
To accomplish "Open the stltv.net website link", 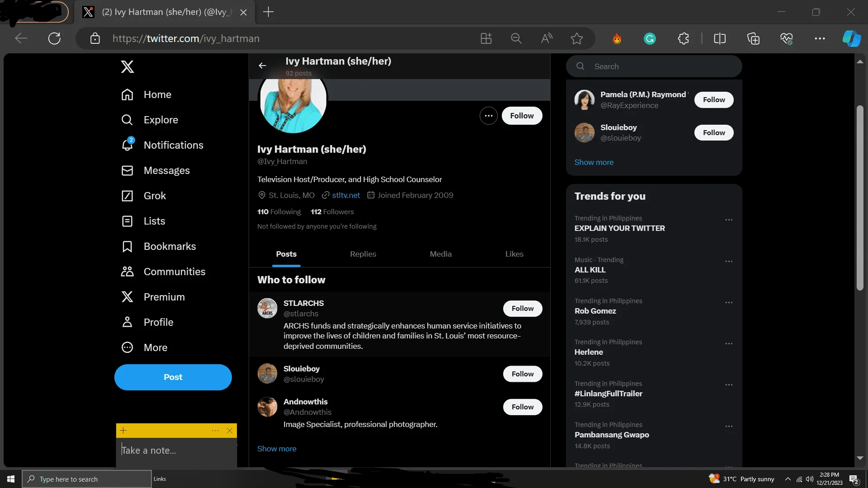I will click(x=346, y=195).
